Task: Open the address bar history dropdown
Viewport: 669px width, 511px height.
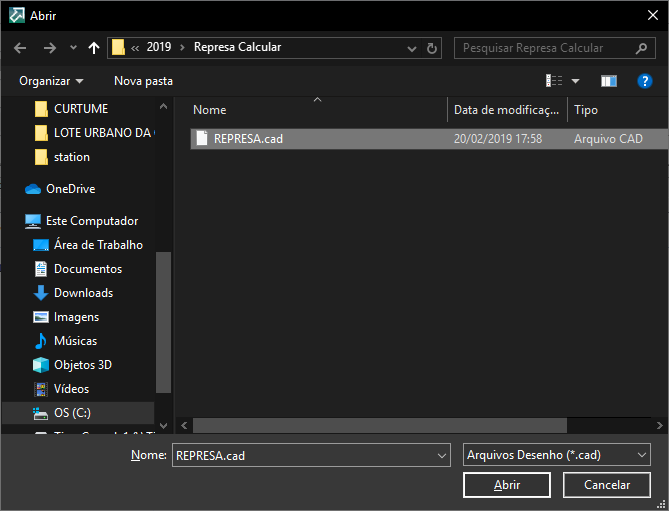Action: coord(412,48)
